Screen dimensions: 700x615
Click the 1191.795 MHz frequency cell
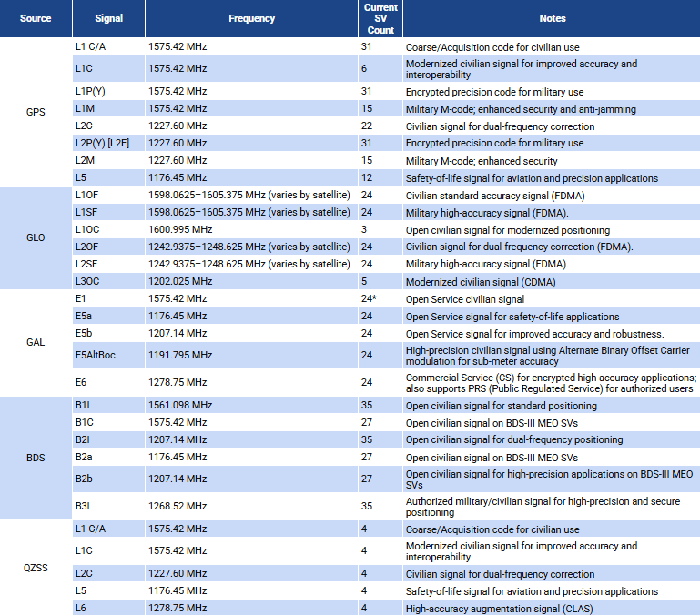(251, 355)
